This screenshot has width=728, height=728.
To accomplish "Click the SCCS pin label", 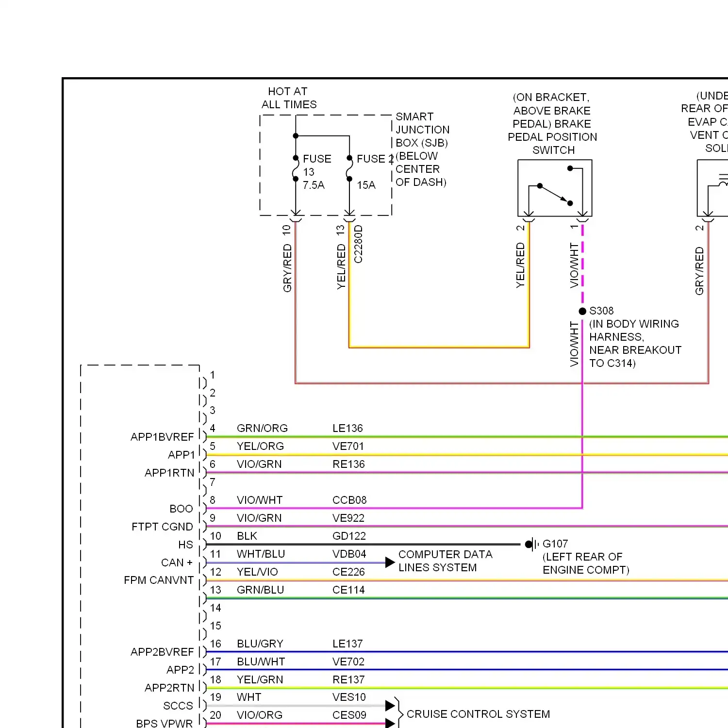I will (178, 706).
